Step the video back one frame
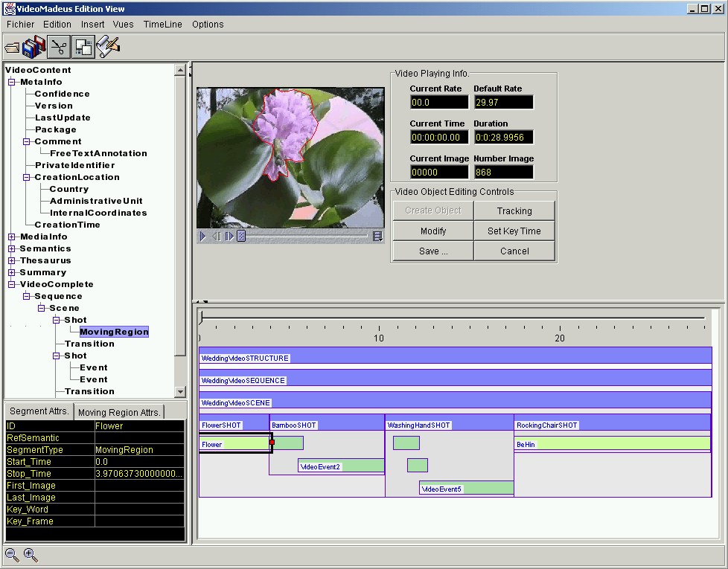The image size is (728, 569). tap(217, 237)
